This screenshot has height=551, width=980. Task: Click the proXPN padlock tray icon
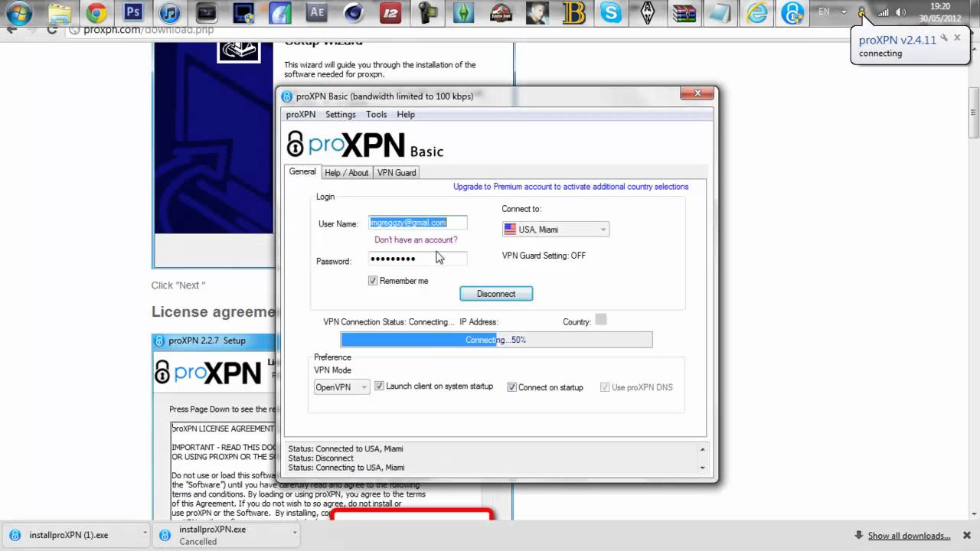tap(862, 12)
